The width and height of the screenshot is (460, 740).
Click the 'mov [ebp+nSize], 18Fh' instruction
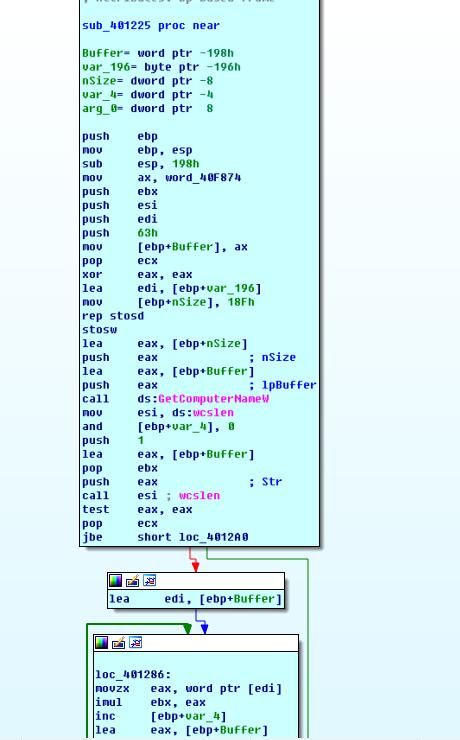tap(168, 302)
